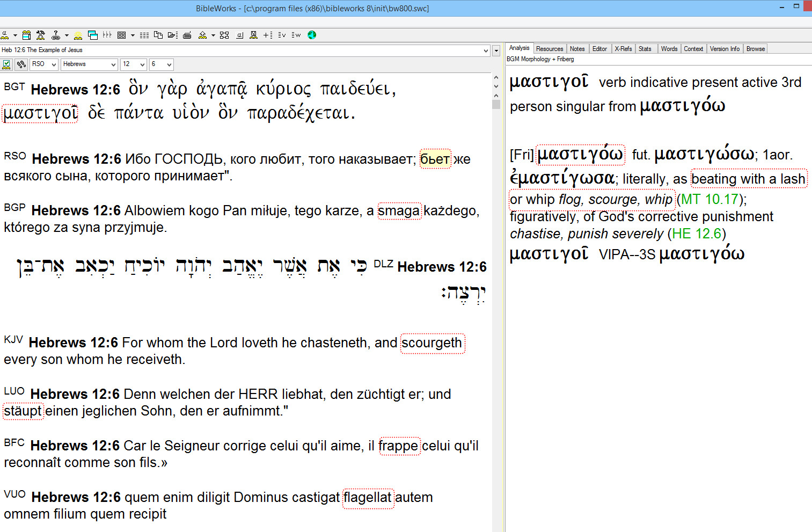Click 'BGM Morphology + Friberg' heading
812x532 pixels.
point(540,59)
